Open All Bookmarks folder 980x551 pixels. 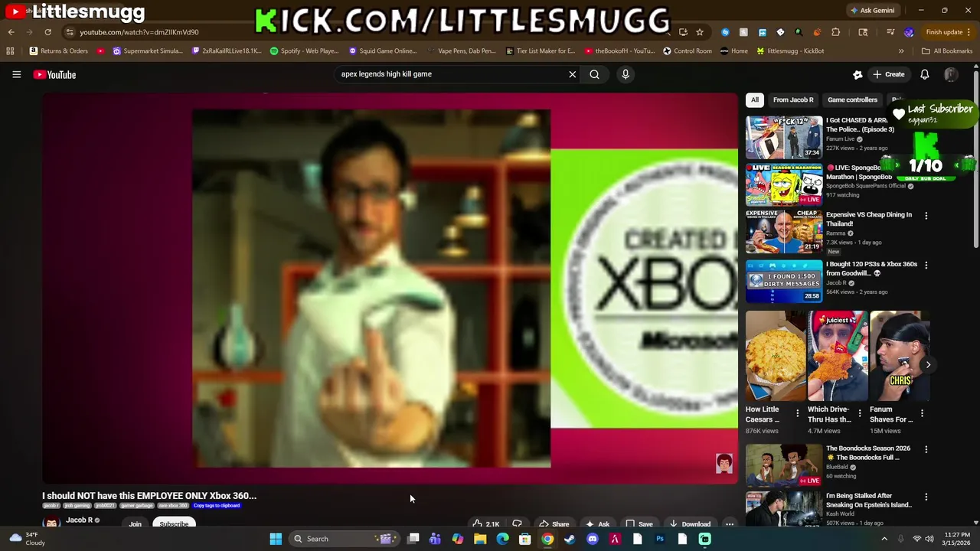(947, 51)
